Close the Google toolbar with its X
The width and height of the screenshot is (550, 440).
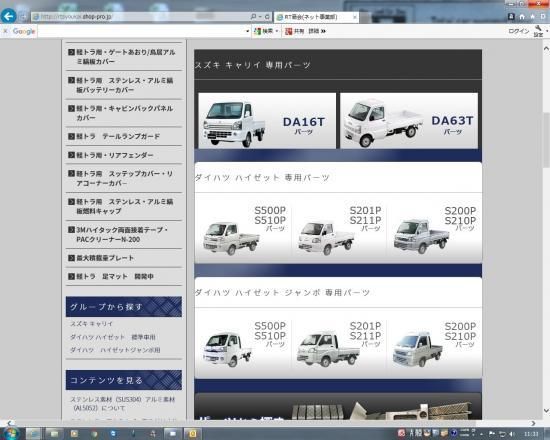pos(5,31)
